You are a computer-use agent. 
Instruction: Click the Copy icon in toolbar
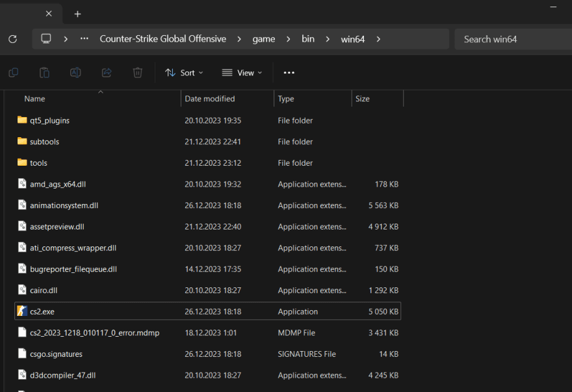(x=14, y=73)
